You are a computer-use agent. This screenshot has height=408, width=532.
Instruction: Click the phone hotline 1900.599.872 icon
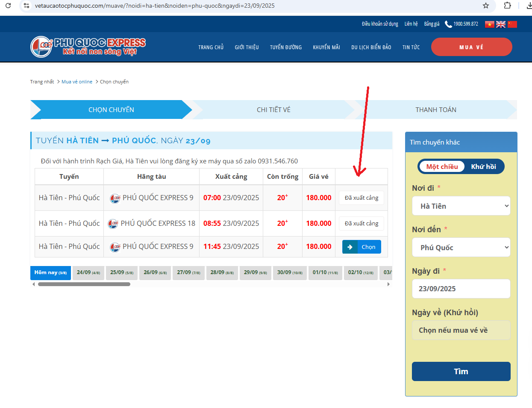pos(448,24)
